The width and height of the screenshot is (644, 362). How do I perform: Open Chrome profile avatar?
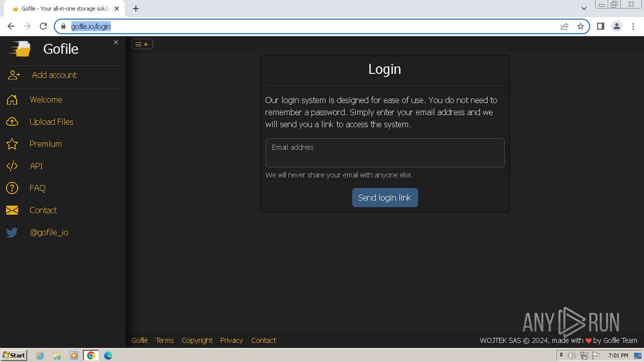point(617,26)
